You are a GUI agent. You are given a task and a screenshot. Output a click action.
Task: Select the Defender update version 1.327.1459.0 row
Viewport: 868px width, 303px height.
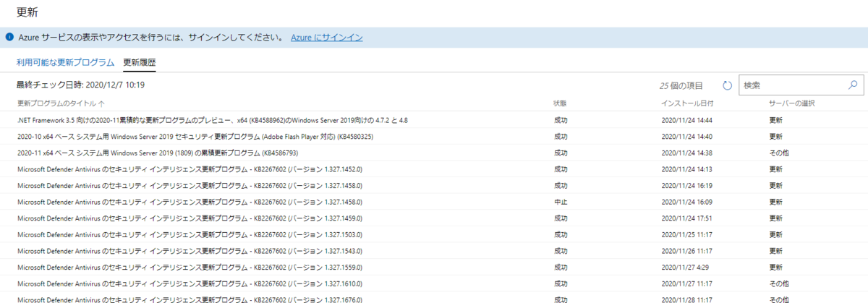434,218
